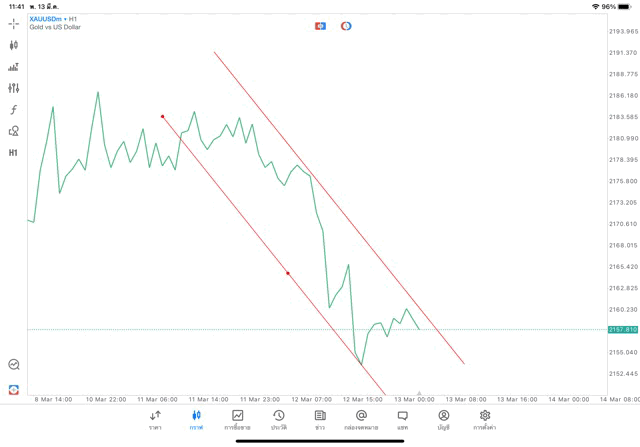The width and height of the screenshot is (640, 447).
Task: Open the mailbox @ tab
Action: tap(361, 420)
